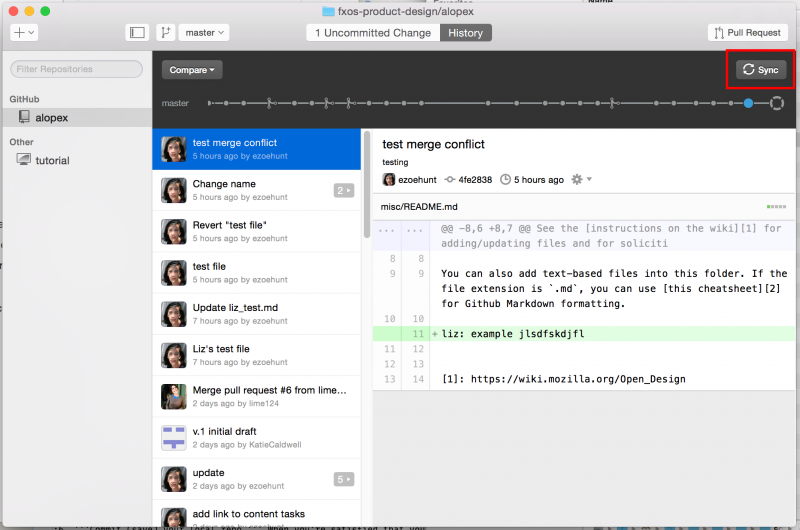Click the alopex repository book icon
Screen dimensions: 800x530
[x=24, y=117]
